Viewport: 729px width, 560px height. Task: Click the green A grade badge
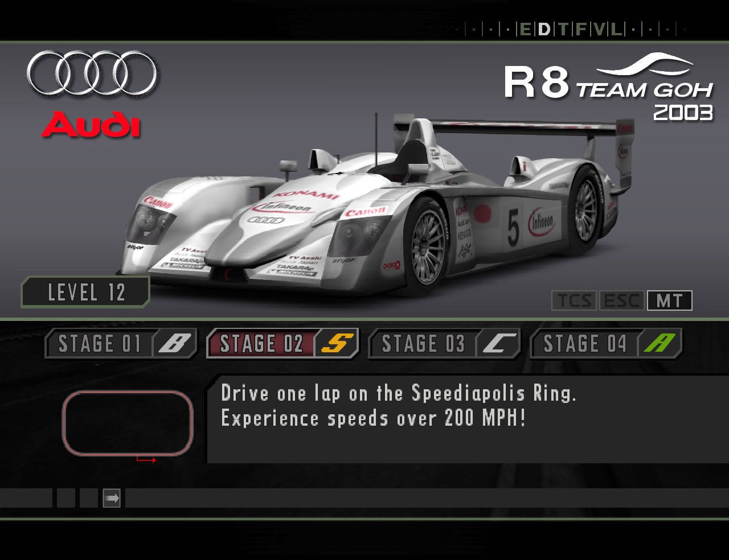(660, 343)
